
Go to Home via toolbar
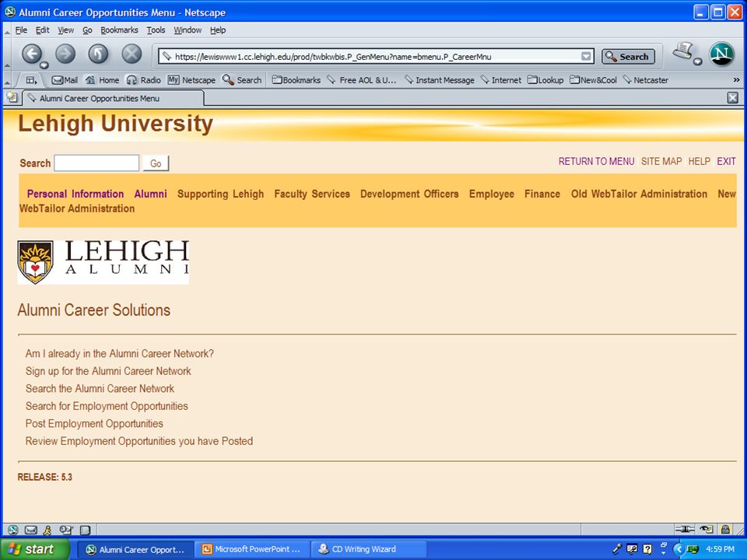(x=102, y=80)
